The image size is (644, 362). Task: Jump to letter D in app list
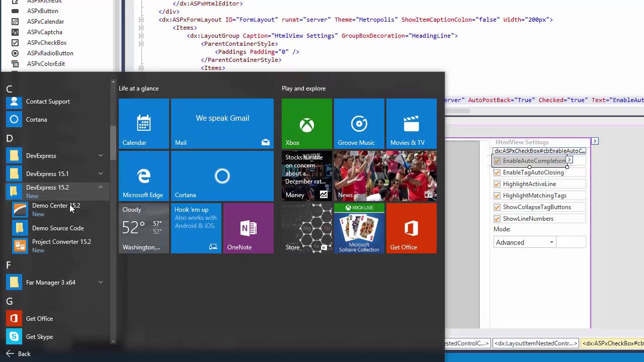point(10,138)
